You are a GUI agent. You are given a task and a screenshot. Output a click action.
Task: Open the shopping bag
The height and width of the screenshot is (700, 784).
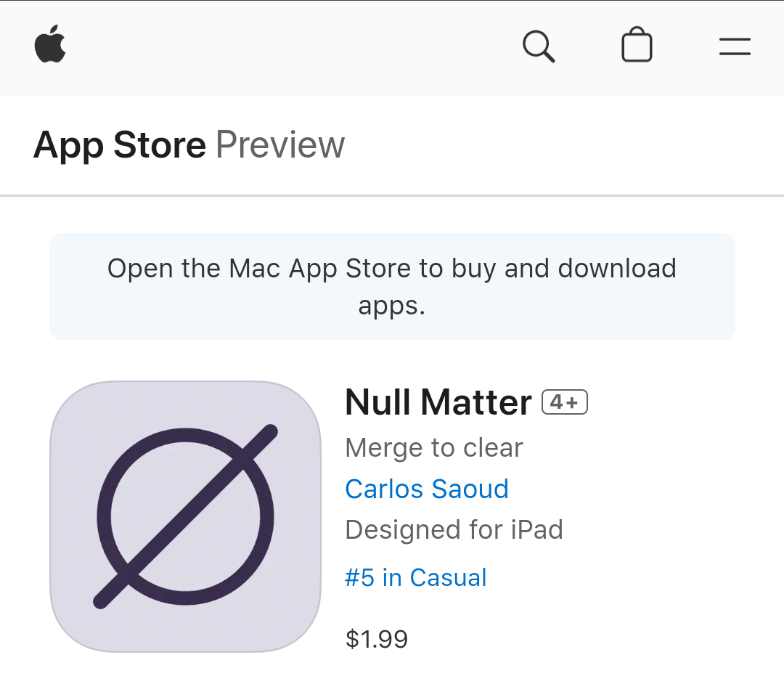tap(637, 44)
